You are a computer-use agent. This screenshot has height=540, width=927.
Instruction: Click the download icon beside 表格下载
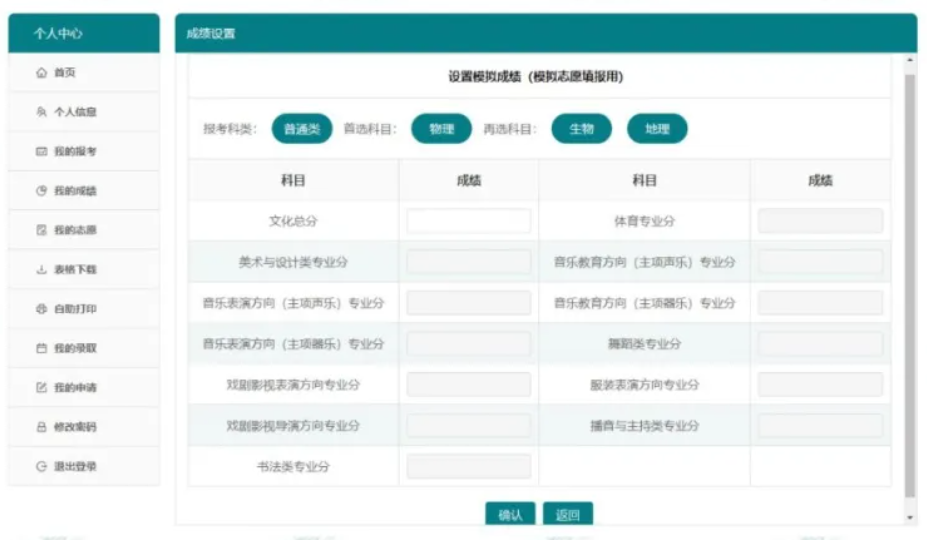click(x=41, y=270)
